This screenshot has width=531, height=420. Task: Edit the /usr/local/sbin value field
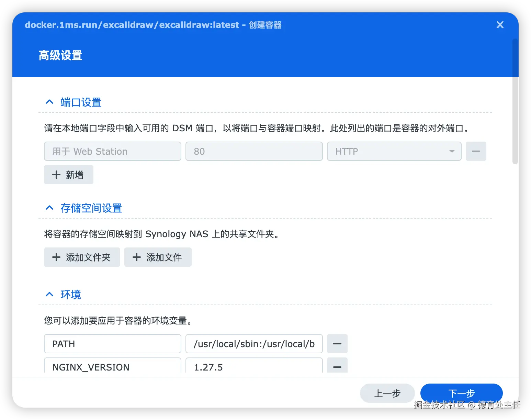254,344
